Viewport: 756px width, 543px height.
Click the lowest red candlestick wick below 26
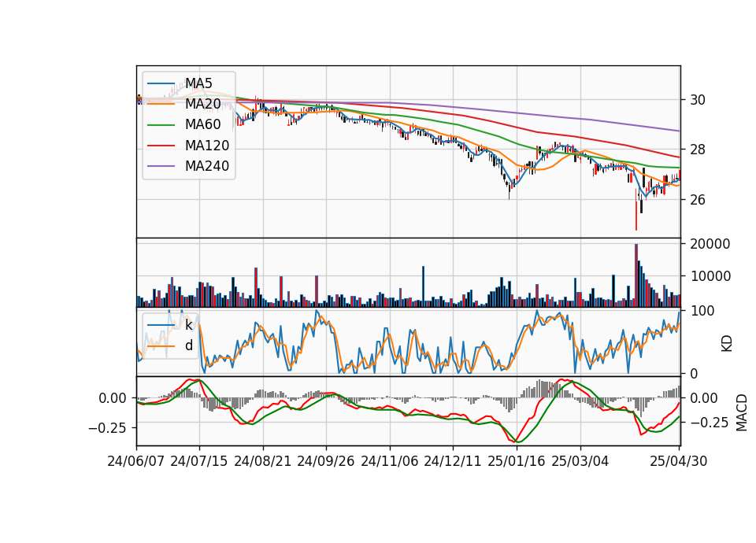636,209
